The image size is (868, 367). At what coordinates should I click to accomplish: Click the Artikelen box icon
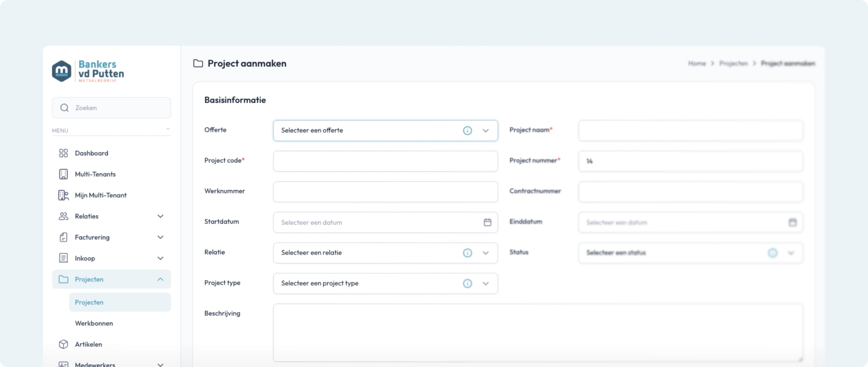coord(63,344)
